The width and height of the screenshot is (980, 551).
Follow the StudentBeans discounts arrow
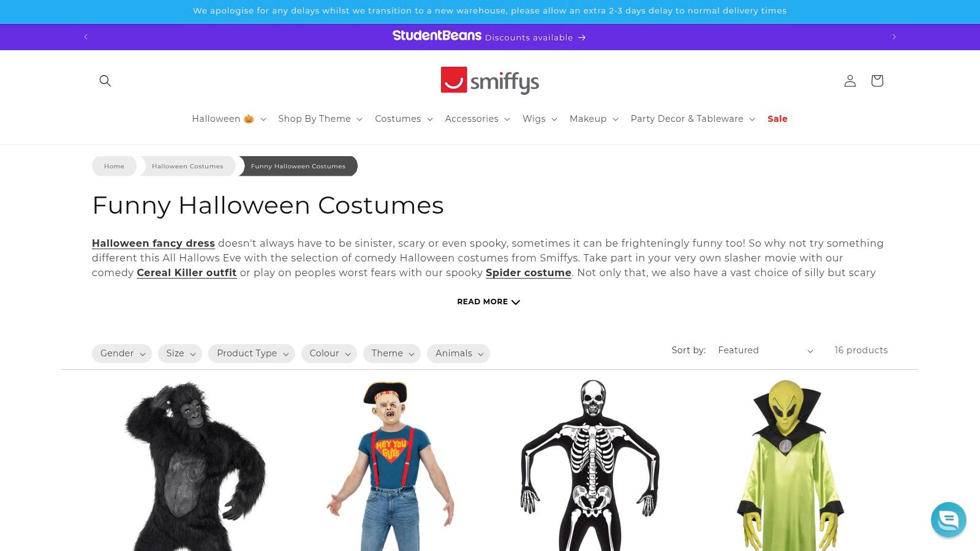point(582,37)
